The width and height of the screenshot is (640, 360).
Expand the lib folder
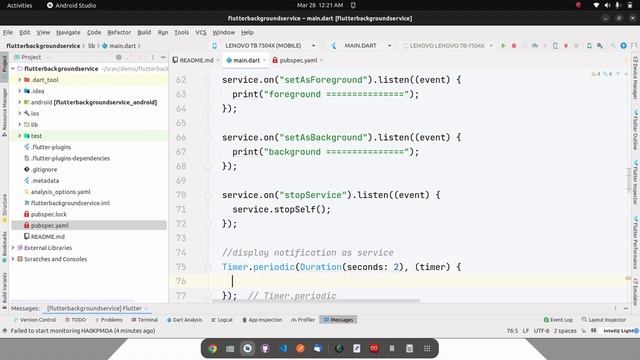pos(19,124)
